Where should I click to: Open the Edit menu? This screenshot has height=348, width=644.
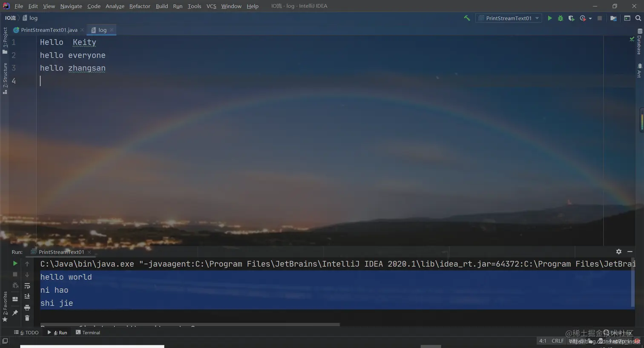[x=33, y=6]
